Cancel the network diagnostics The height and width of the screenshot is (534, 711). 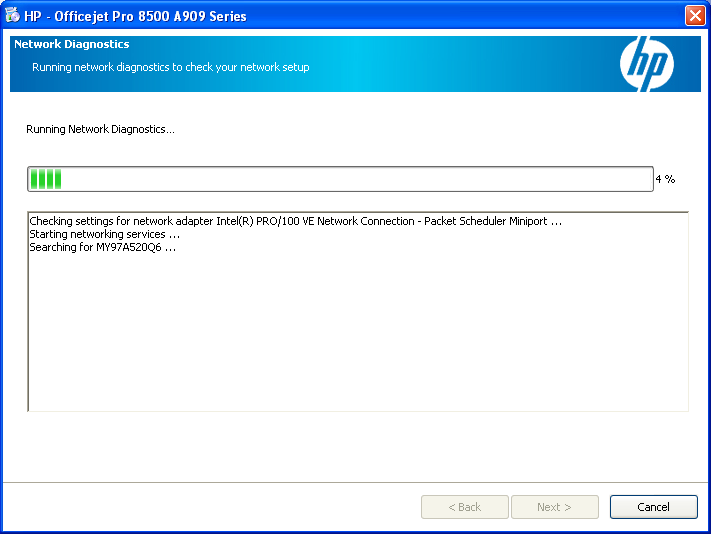[653, 507]
